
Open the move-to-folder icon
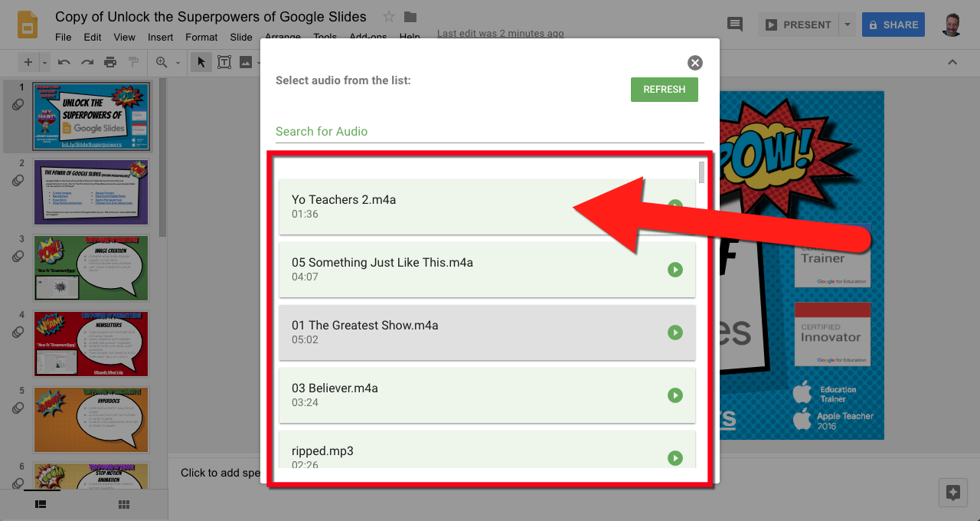(x=410, y=17)
